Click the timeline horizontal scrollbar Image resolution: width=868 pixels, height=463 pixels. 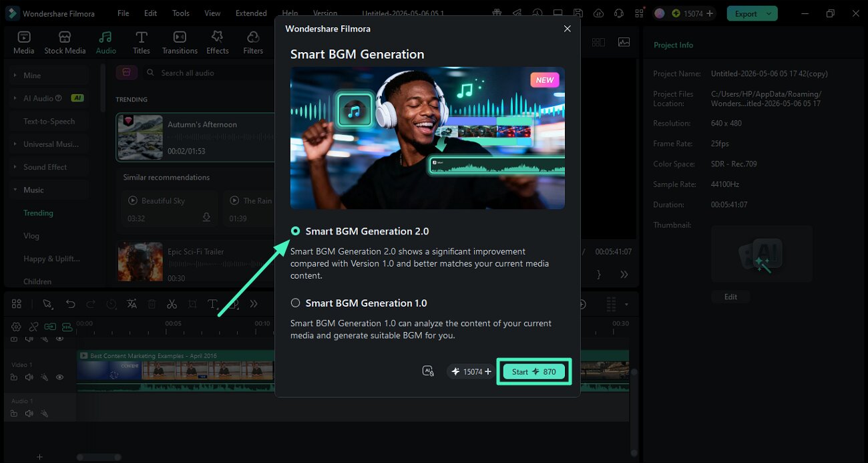pos(98,457)
